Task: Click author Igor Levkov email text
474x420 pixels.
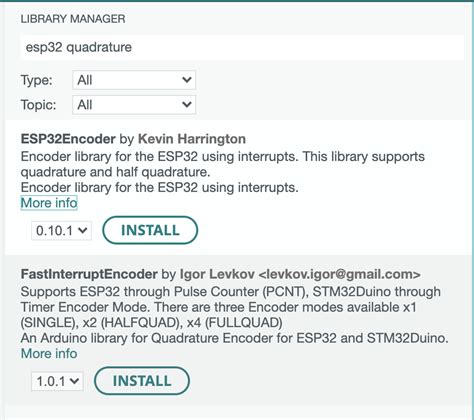Action: [339, 274]
